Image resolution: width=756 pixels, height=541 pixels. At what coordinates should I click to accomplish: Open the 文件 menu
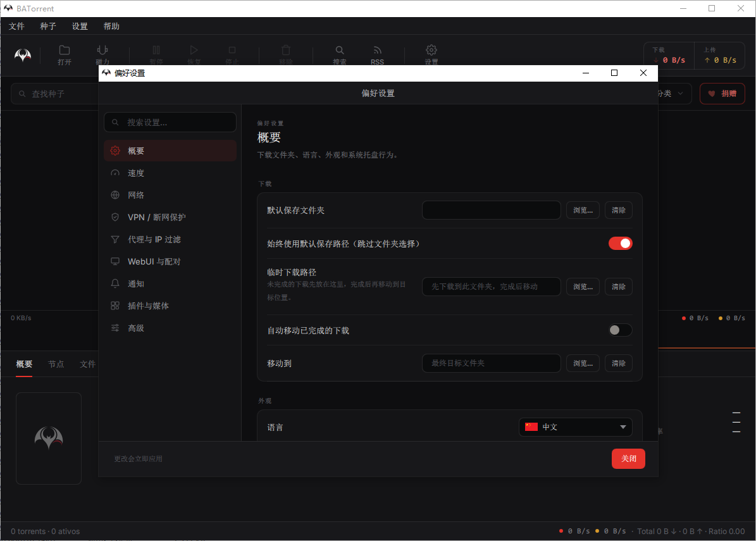[x=16, y=26]
